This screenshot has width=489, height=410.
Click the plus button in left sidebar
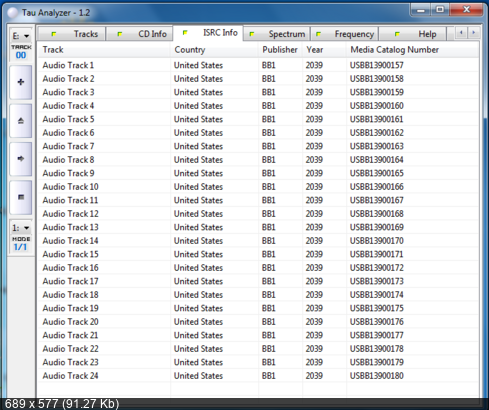21,82
